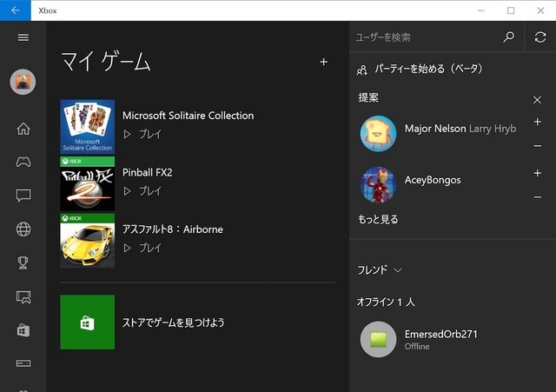Click EmersedOrb271's avatar picture

tap(378, 340)
